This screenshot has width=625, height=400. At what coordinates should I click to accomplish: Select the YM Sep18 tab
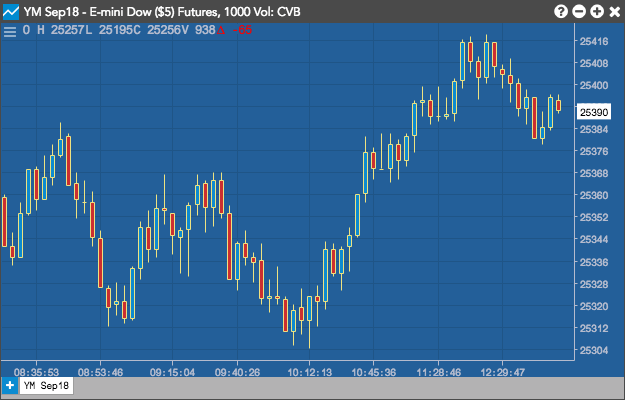coord(46,385)
